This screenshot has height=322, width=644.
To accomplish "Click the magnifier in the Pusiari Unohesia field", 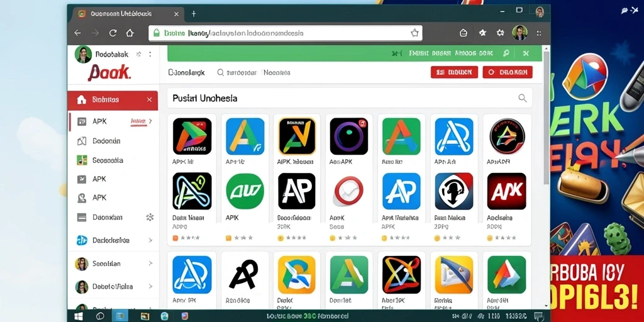I will (522, 97).
